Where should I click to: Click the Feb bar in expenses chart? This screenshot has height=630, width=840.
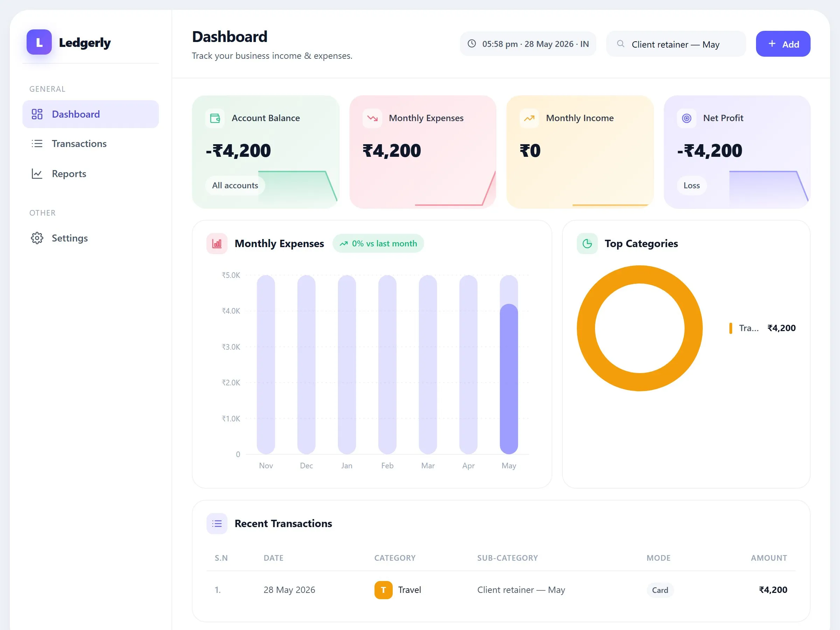click(387, 365)
